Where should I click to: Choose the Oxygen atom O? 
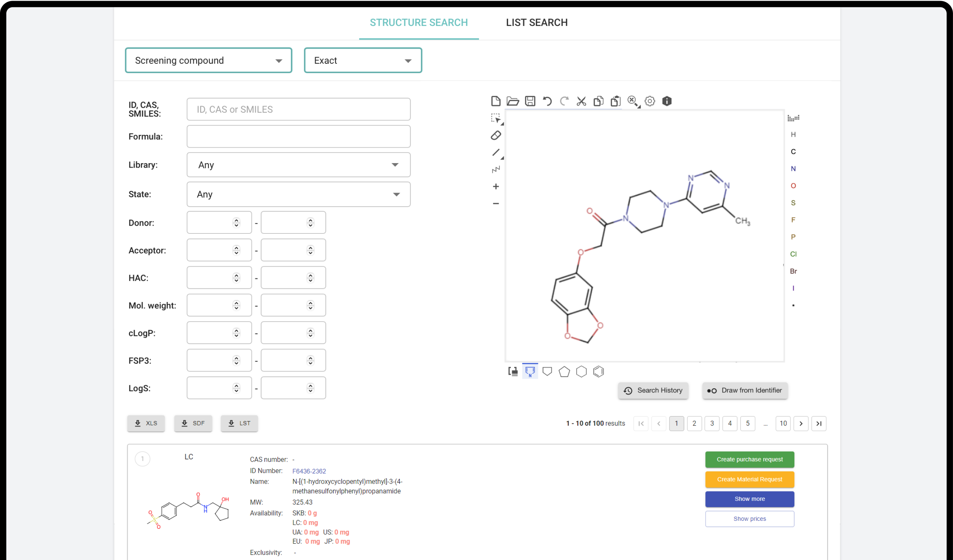pos(793,185)
